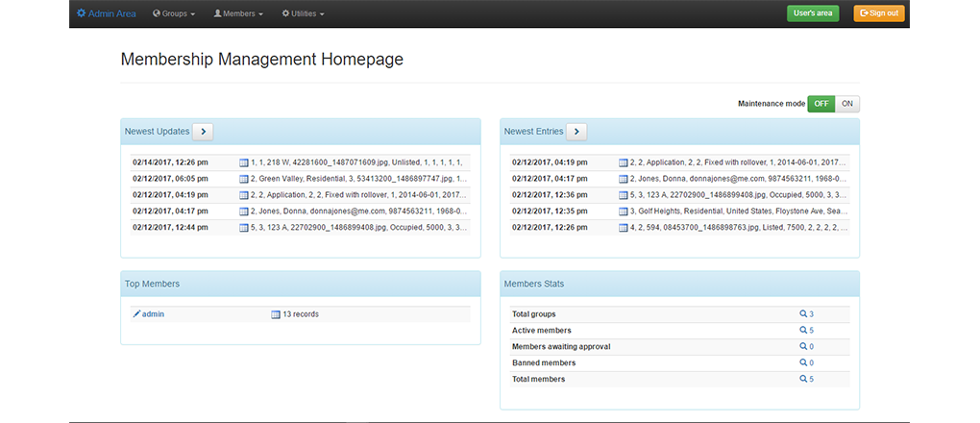Screen dimensions: 980x423
Task: Click Membership Management Homepage heading
Action: tap(262, 60)
